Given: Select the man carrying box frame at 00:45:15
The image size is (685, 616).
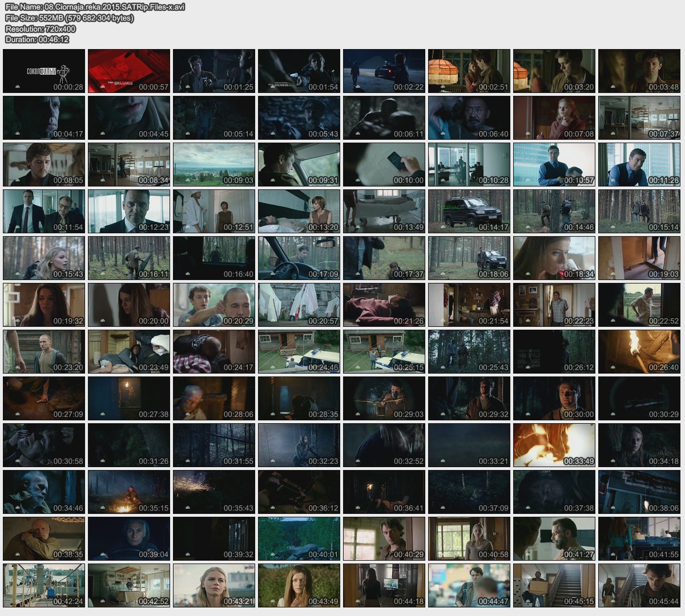Looking at the screenshot, I should (x=554, y=585).
